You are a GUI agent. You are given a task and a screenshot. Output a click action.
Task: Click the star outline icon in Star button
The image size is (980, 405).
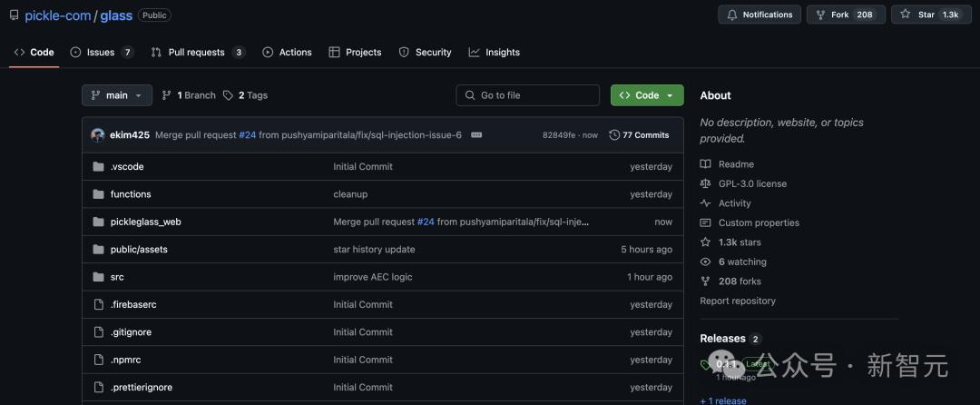coord(905,14)
